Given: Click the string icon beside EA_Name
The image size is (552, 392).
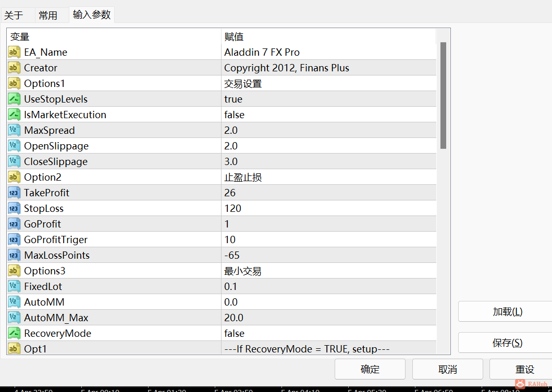Looking at the screenshot, I should [14, 53].
